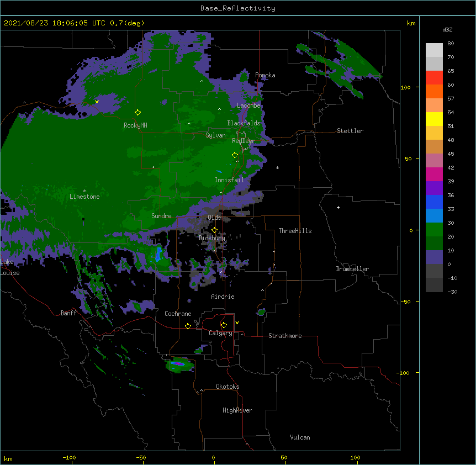
Task: Click the intense storm cell southwest of Calgary
Action: 179,364
